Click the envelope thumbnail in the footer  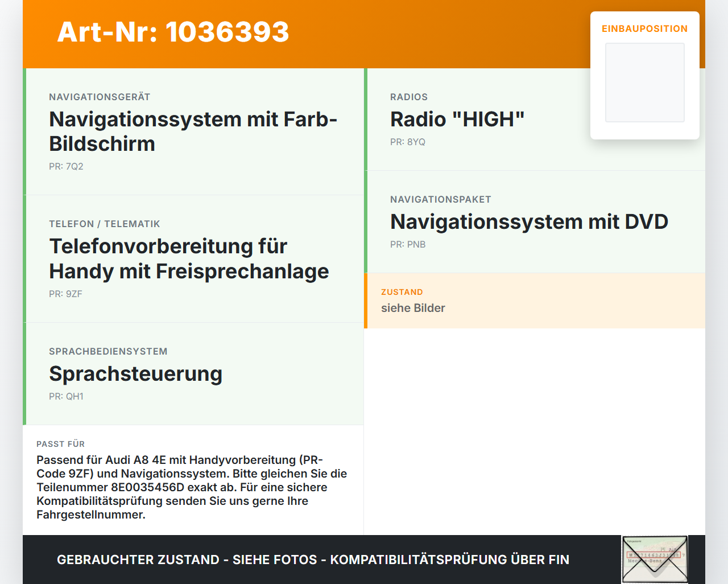point(655,560)
